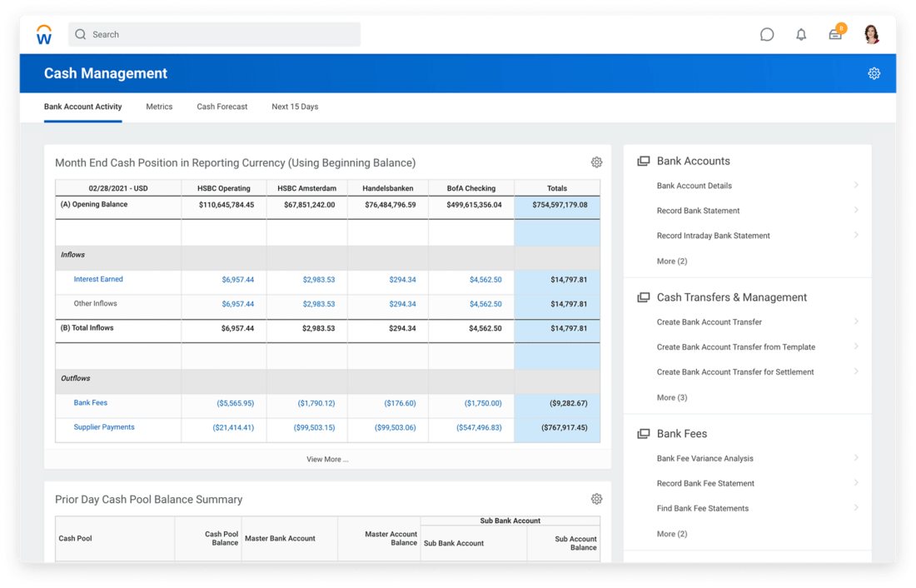The width and height of the screenshot is (916, 588).
Task: Open the Cash Management settings gear
Action: click(874, 73)
